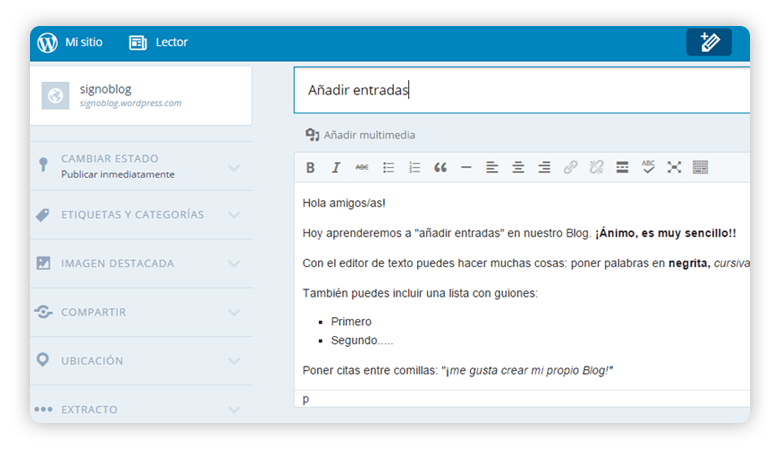
Task: Toggle fullscreen distraction-free mode
Action: [x=674, y=167]
